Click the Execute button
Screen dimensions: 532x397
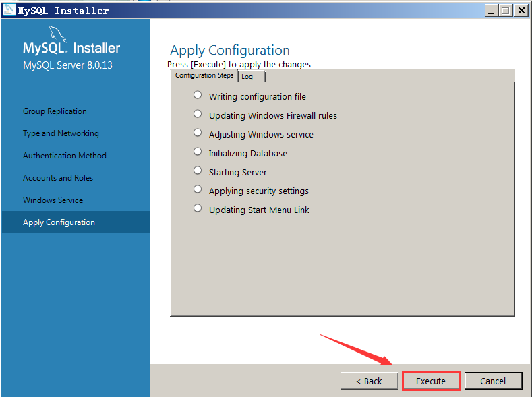431,381
